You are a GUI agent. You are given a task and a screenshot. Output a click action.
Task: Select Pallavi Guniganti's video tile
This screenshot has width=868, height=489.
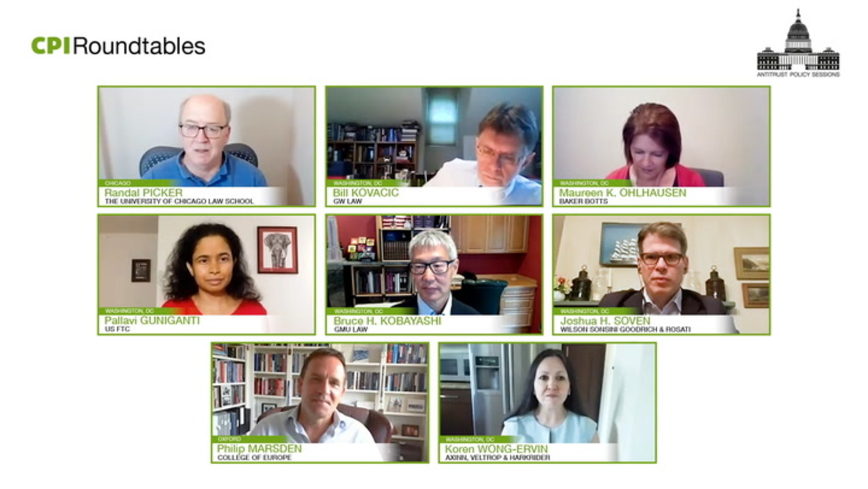point(207,274)
